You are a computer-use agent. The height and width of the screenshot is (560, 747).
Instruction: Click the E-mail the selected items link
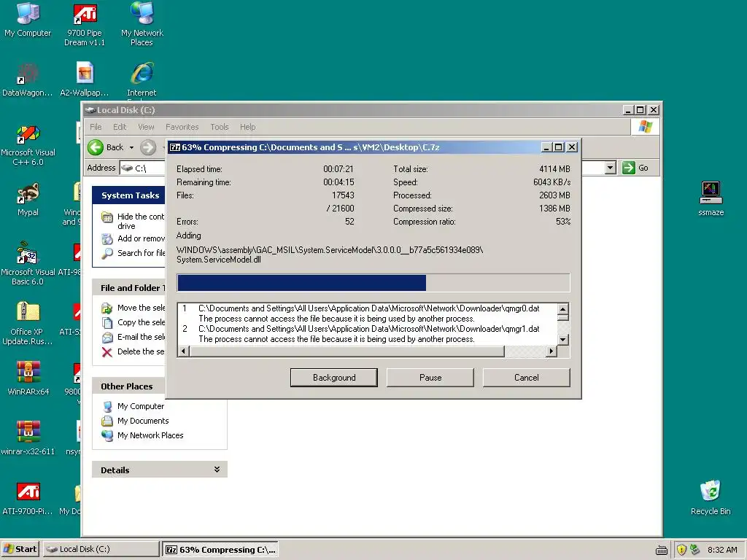coord(141,337)
